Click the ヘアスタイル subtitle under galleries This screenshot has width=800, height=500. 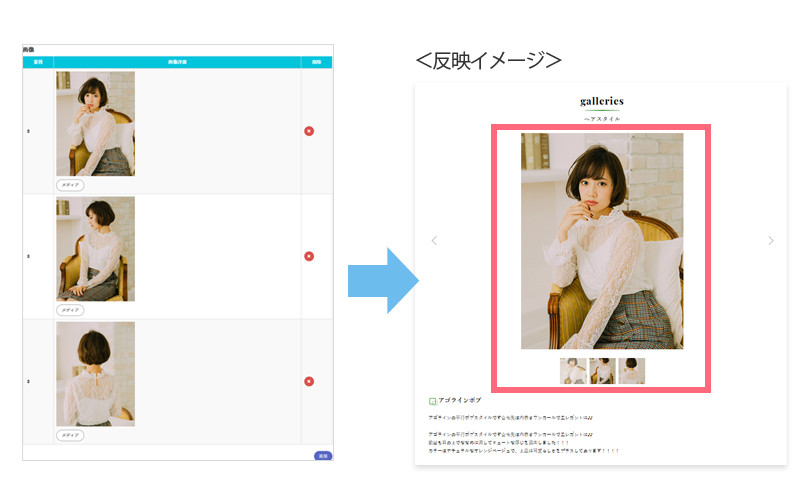602,119
